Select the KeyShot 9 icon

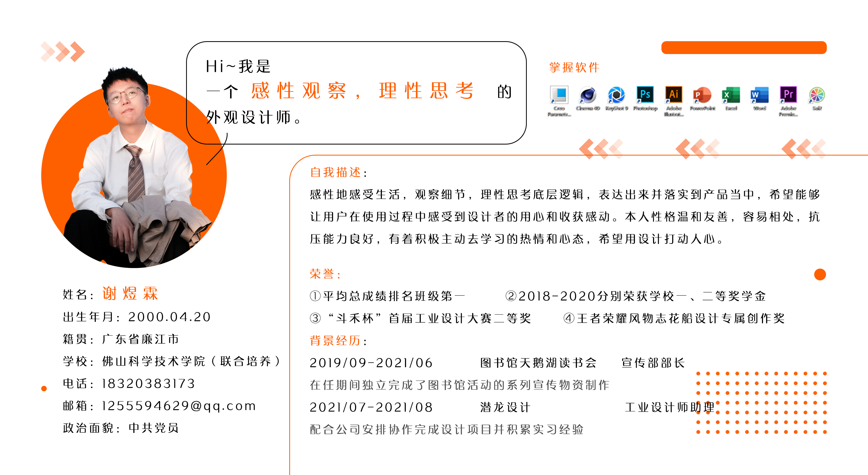pyautogui.click(x=616, y=95)
